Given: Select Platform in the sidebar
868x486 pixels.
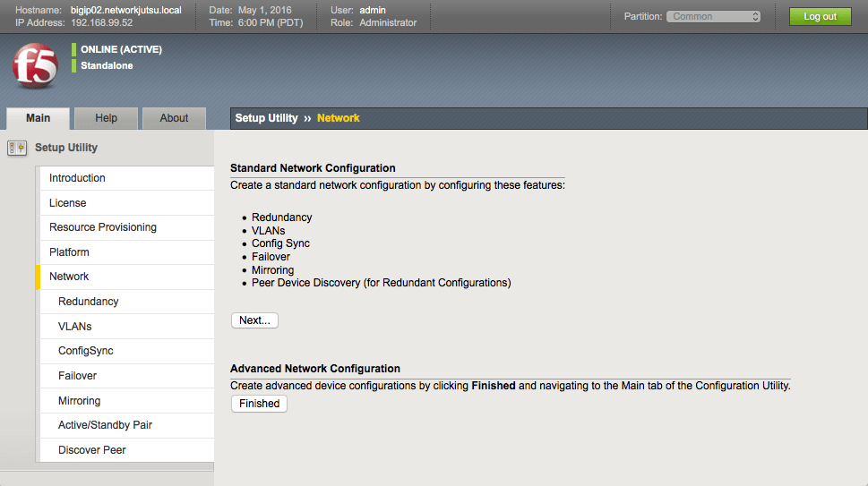Looking at the screenshot, I should tap(127, 252).
